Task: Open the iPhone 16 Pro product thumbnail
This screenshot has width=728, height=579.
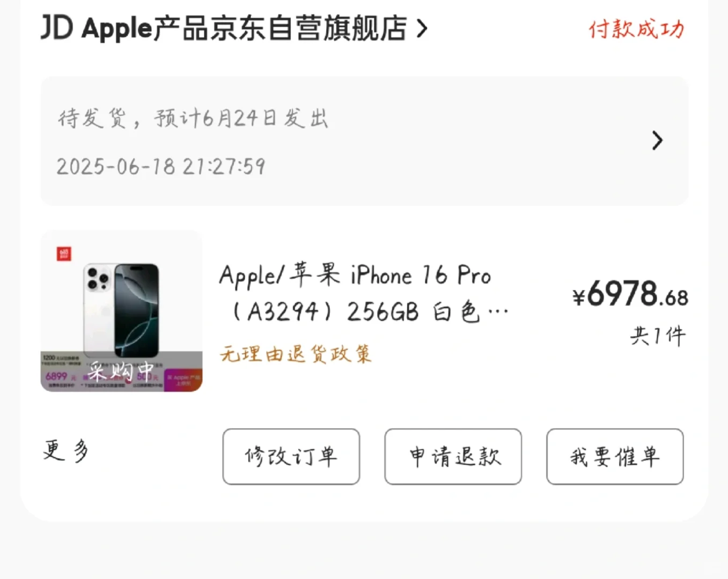Action: coord(121,311)
